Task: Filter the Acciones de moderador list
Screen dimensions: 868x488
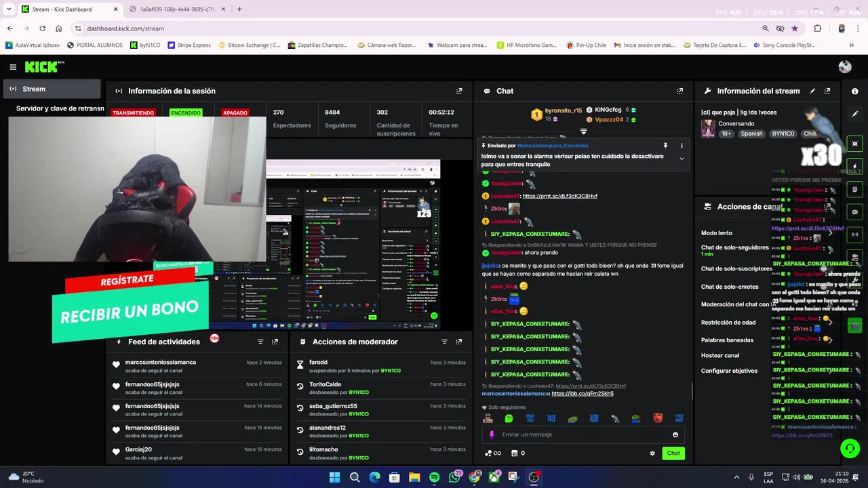Action: [x=445, y=342]
